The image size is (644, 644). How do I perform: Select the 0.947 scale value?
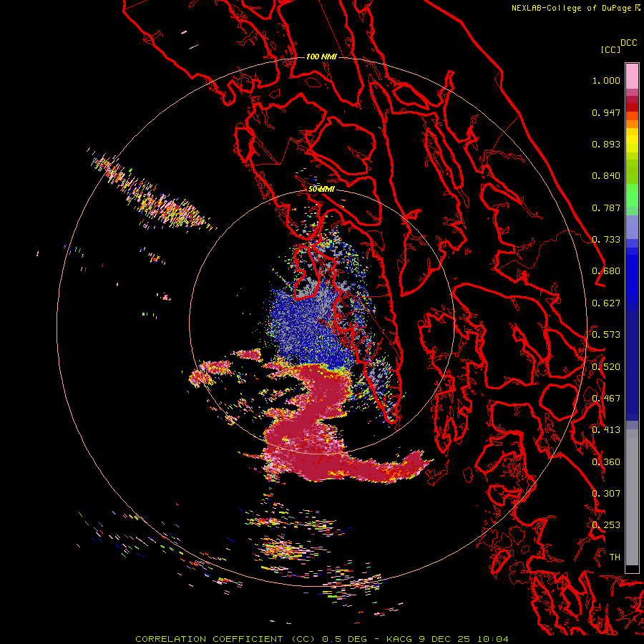[606, 112]
